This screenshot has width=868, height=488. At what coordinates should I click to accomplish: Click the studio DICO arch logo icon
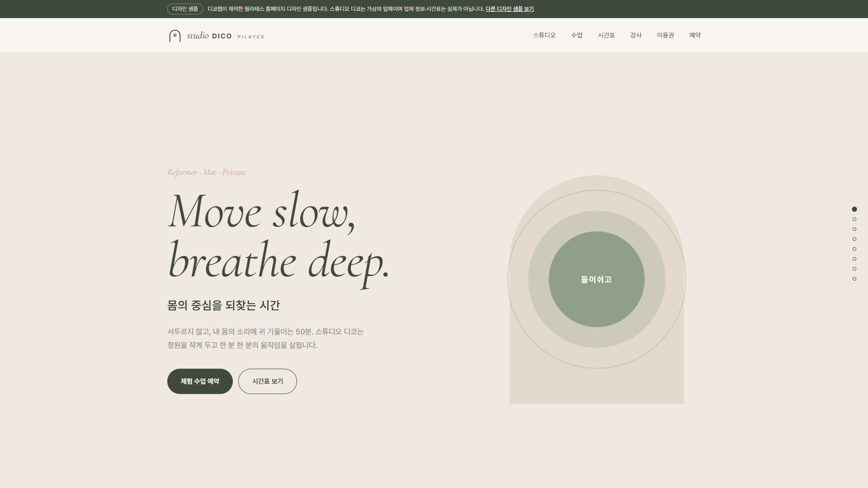[175, 36]
